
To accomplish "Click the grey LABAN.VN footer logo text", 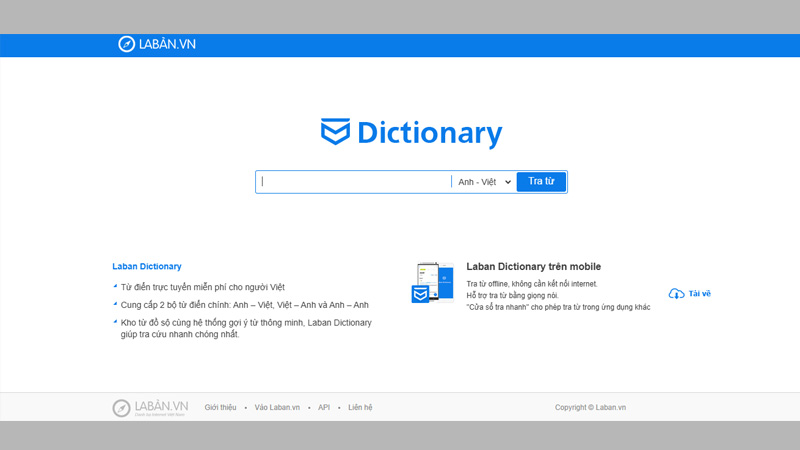I will pos(161,407).
